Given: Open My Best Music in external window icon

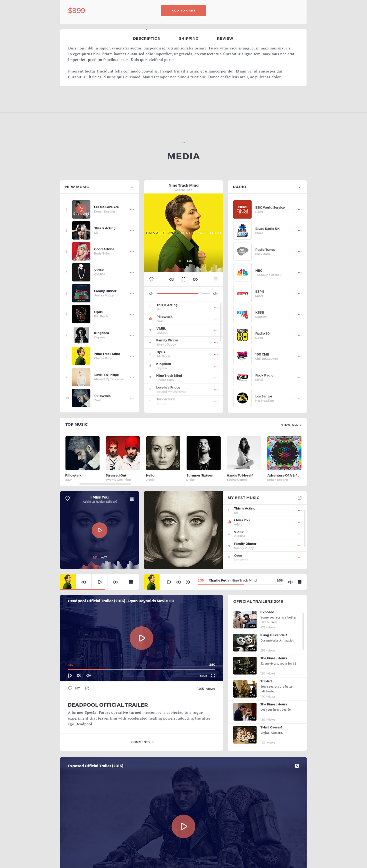Looking at the screenshot, I should click(300, 498).
